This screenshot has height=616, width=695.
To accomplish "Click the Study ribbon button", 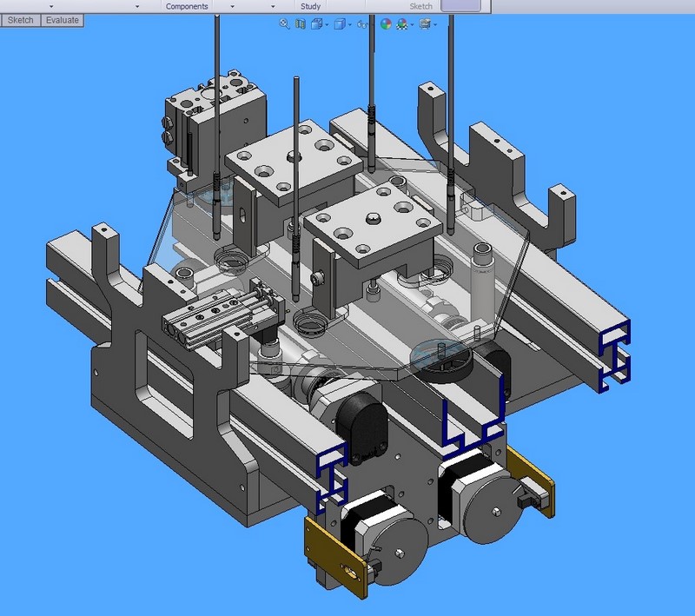I will [x=310, y=6].
